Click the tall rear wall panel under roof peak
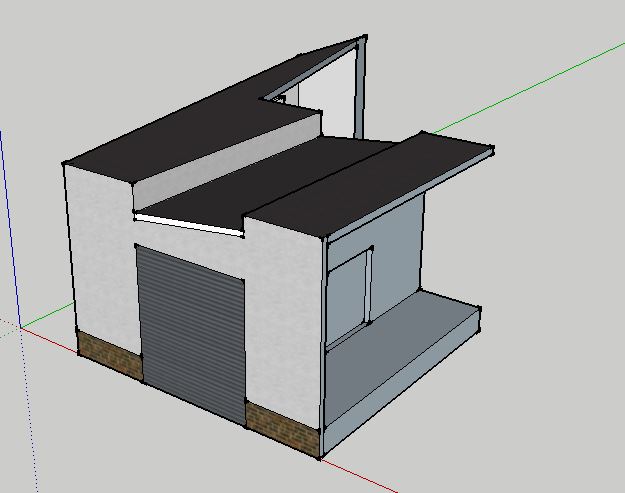625x493 pixels. point(335,95)
